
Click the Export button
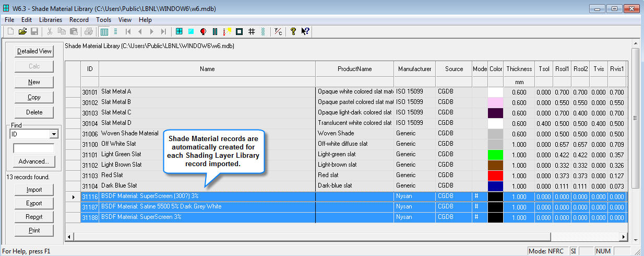pos(34,203)
